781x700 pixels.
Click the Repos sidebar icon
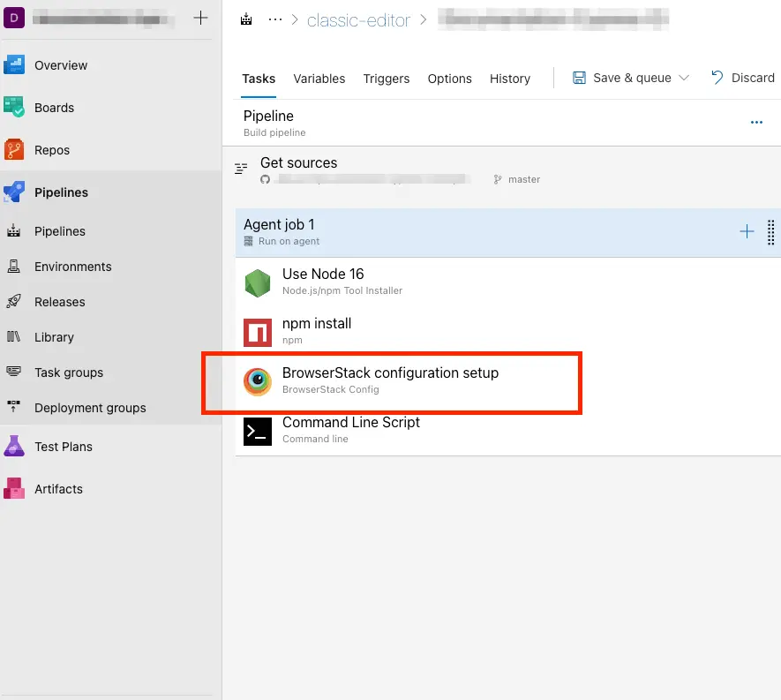(x=14, y=150)
